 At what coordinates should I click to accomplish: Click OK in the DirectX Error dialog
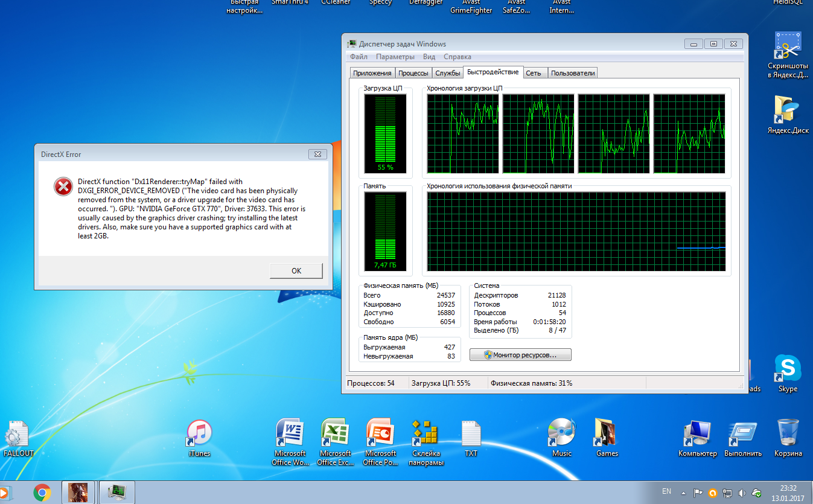coord(296,270)
